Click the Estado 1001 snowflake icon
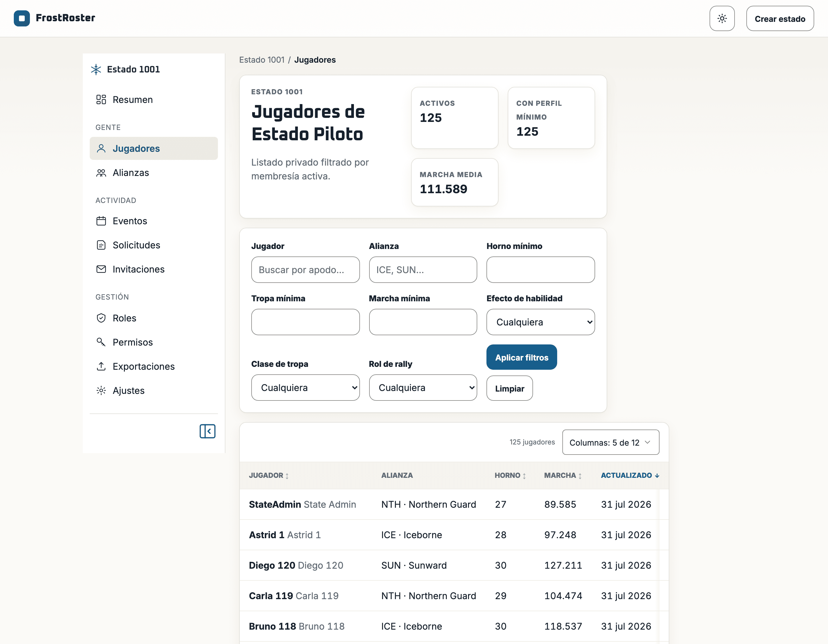The image size is (828, 644). click(96, 69)
